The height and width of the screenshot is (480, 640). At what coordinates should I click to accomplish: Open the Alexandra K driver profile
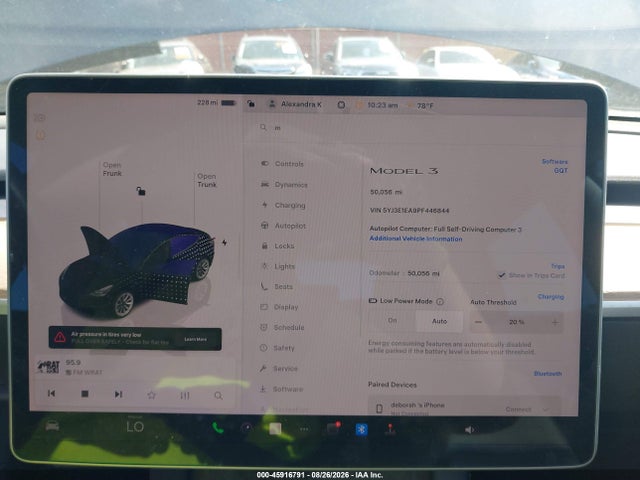pyautogui.click(x=295, y=104)
